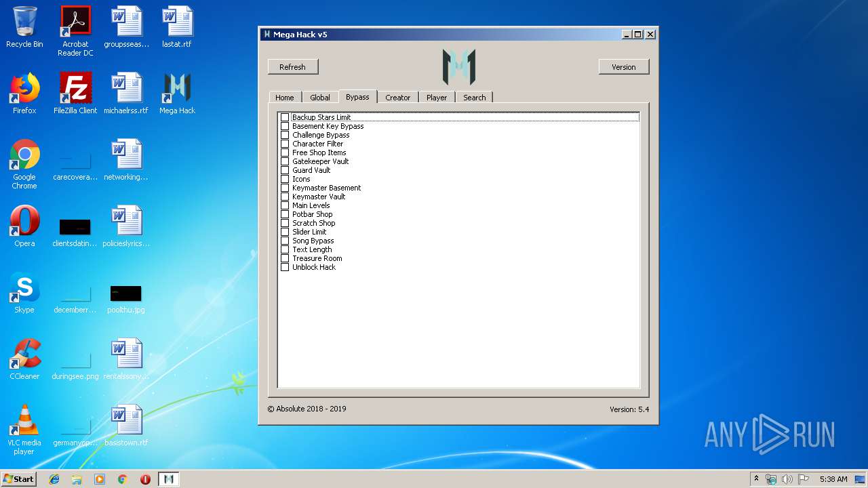This screenshot has width=868, height=488.
Task: Launch CCleaner from the desktop
Action: click(x=24, y=359)
